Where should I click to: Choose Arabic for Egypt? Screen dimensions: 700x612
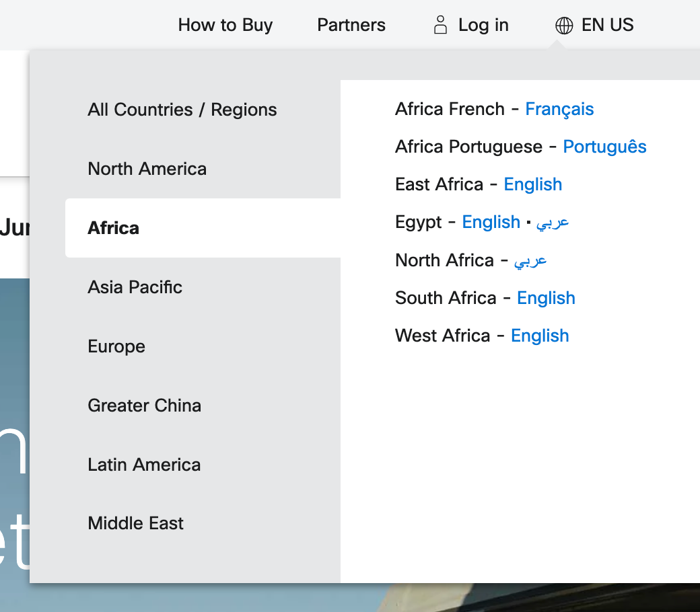point(553,222)
